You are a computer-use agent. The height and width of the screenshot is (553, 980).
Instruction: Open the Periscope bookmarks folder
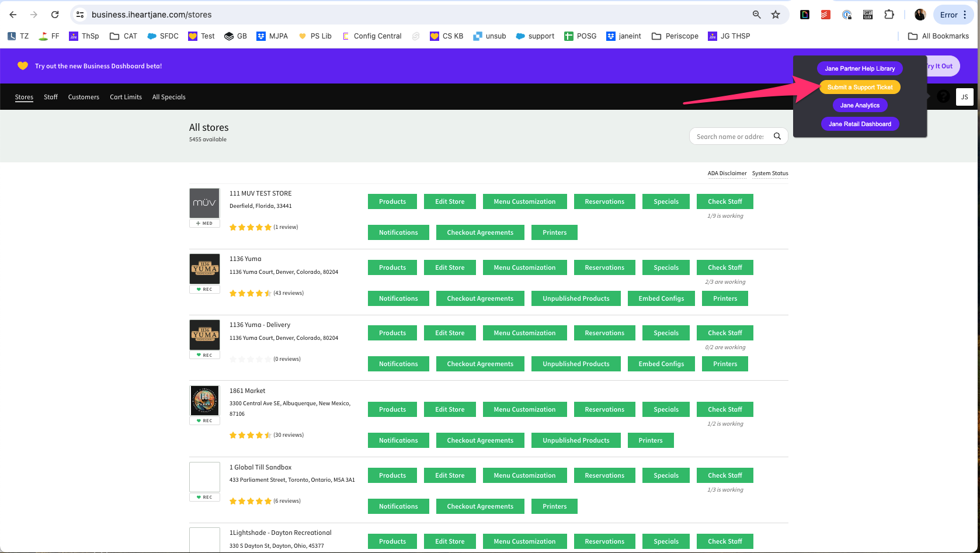675,36
